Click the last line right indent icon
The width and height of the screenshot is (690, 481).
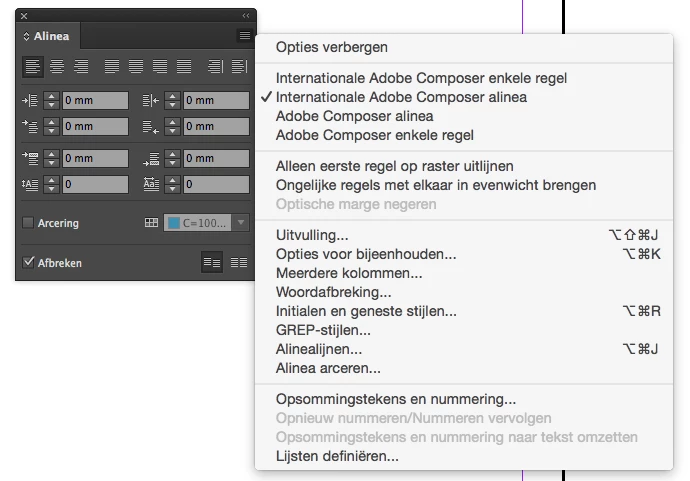150,127
